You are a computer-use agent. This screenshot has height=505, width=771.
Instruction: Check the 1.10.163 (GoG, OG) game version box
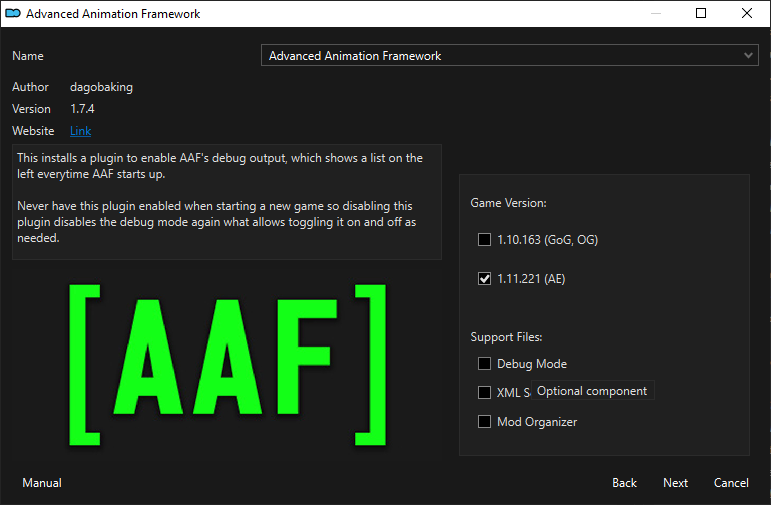pyautogui.click(x=484, y=239)
